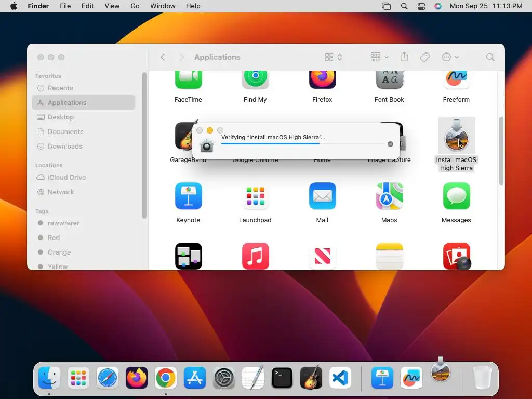532x399 pixels.
Task: Select the Maps app icon
Action: pos(390,196)
